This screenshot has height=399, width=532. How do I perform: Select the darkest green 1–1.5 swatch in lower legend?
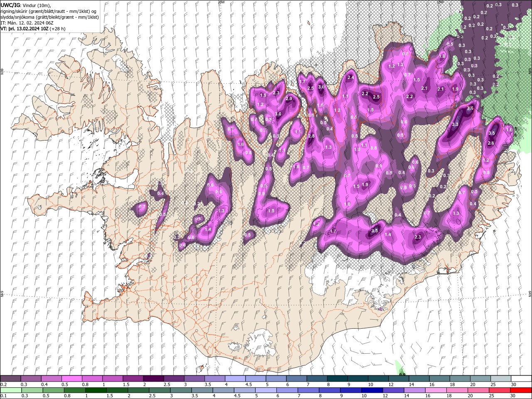pyautogui.click(x=96, y=390)
